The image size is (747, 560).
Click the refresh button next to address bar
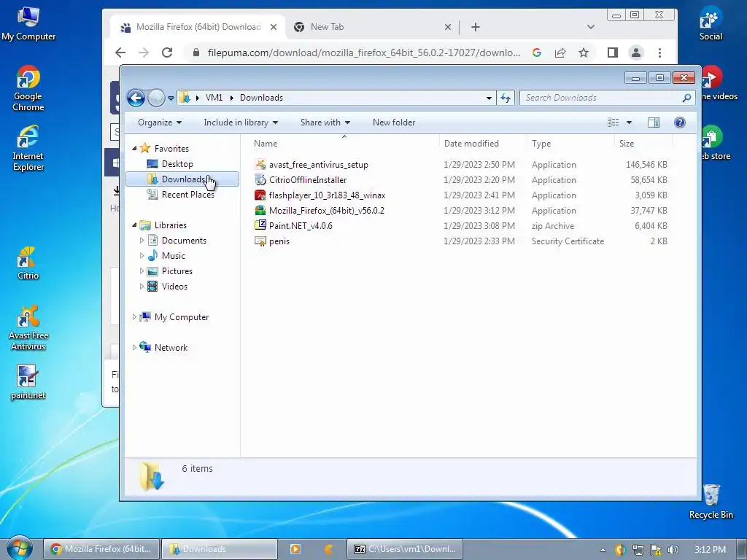[x=505, y=98]
